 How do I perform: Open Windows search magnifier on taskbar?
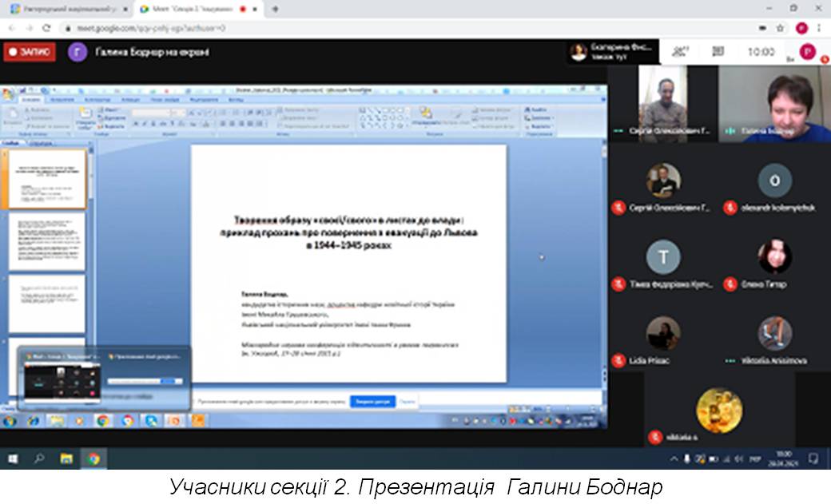click(x=39, y=459)
